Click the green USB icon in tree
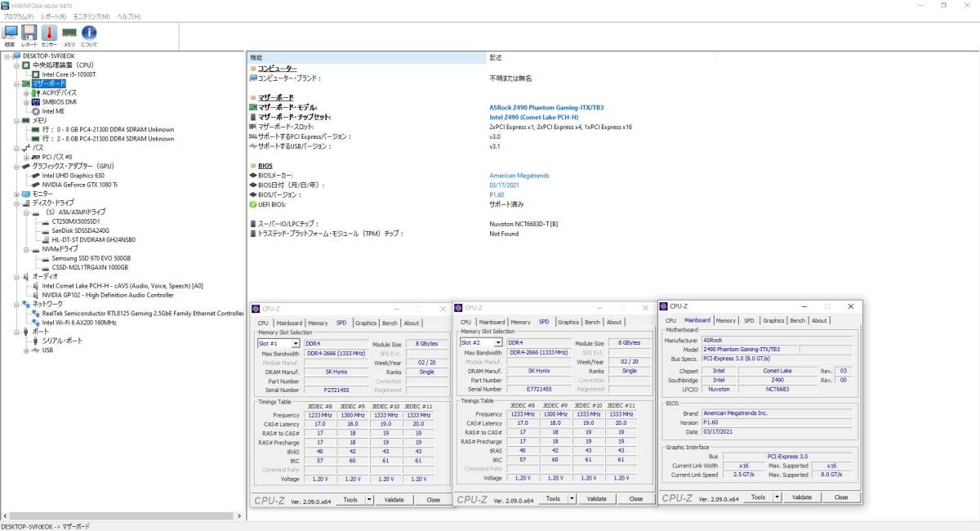980x531 pixels. (36, 350)
